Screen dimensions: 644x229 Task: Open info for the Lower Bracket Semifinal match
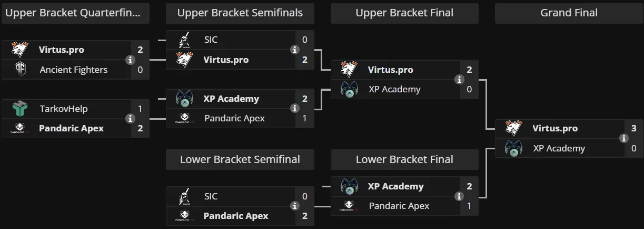pos(295,206)
